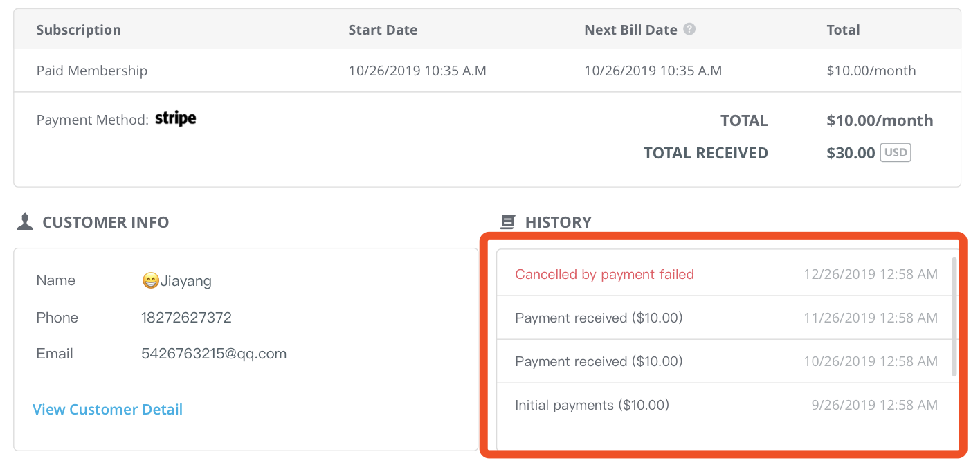The image size is (980, 472).
Task: Click the Start Date column header
Action: [x=383, y=30]
